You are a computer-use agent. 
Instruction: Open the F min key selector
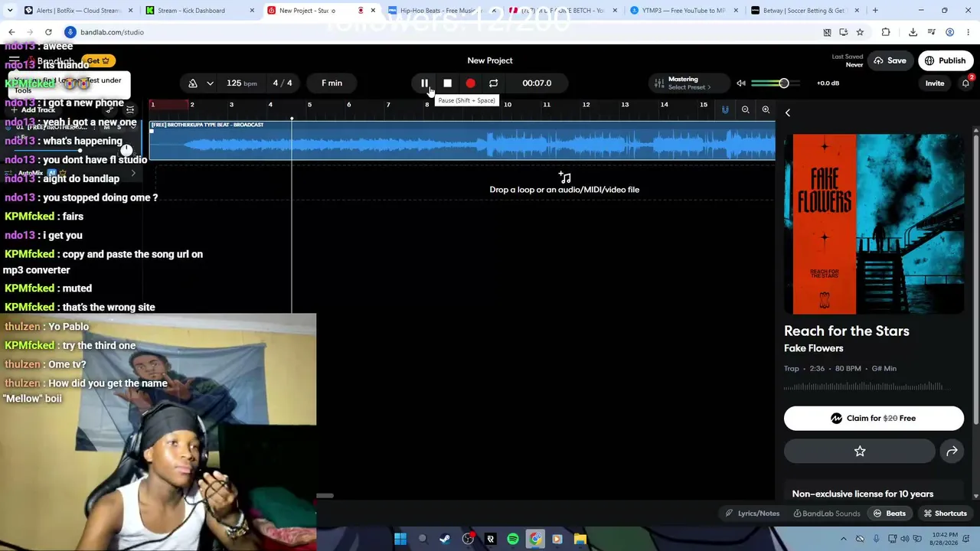pos(332,83)
